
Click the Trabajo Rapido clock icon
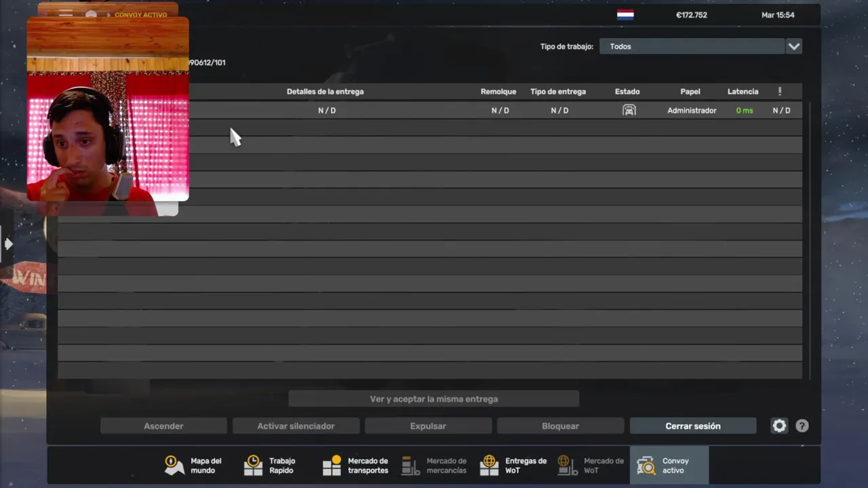click(x=253, y=465)
